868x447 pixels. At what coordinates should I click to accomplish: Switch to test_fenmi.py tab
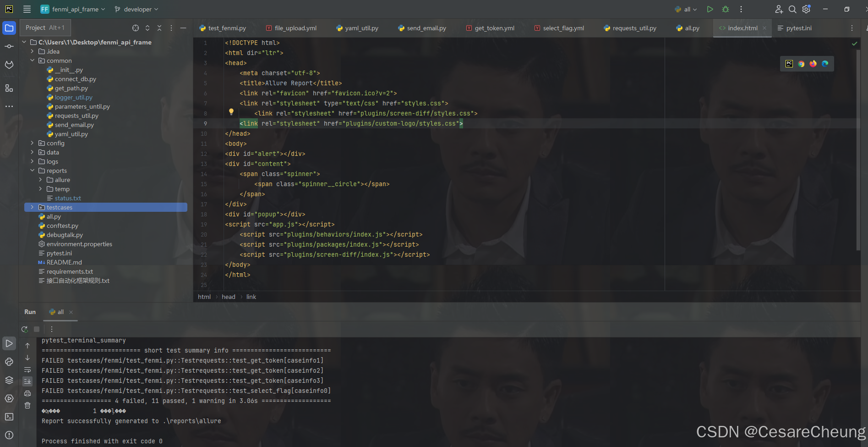[223, 28]
